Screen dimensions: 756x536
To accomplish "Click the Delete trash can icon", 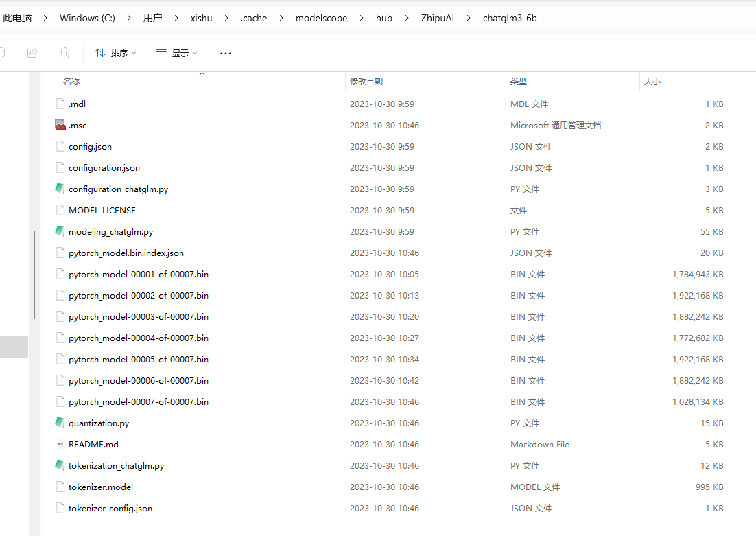I will (x=65, y=53).
